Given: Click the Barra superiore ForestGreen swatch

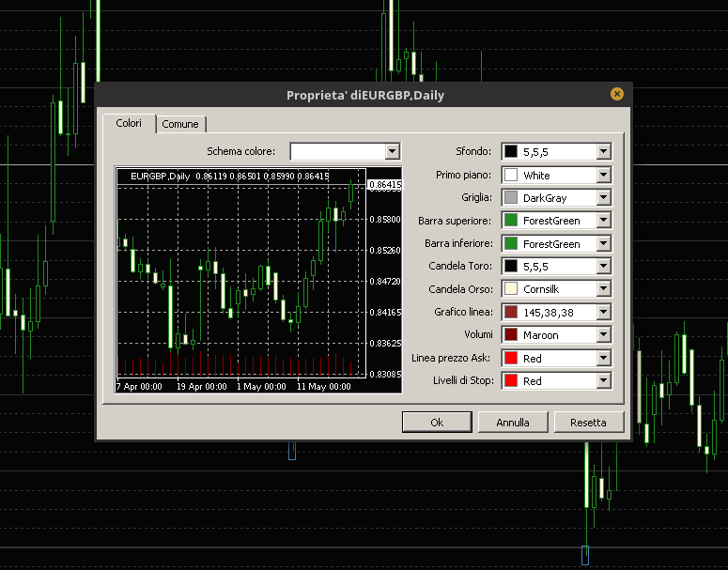Looking at the screenshot, I should pos(511,221).
